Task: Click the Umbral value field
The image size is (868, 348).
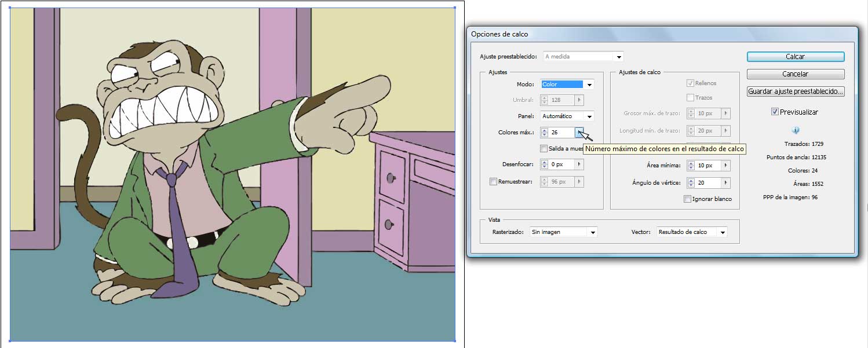Action: tap(562, 101)
